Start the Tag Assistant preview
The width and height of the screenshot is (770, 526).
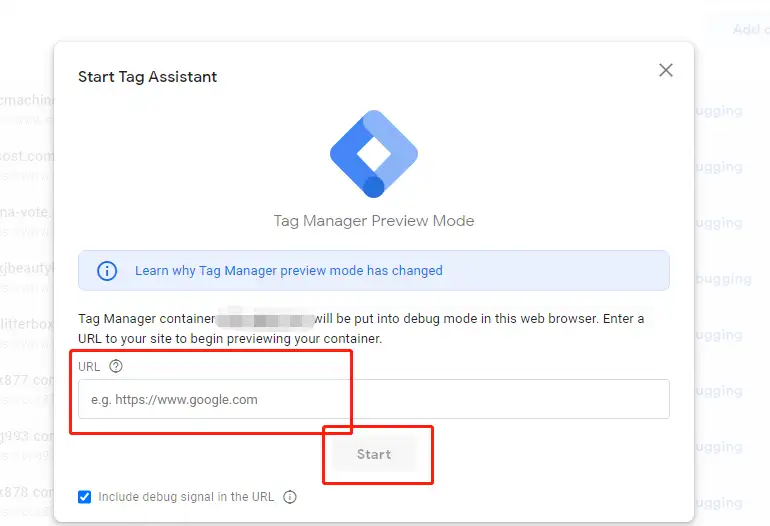point(374,454)
